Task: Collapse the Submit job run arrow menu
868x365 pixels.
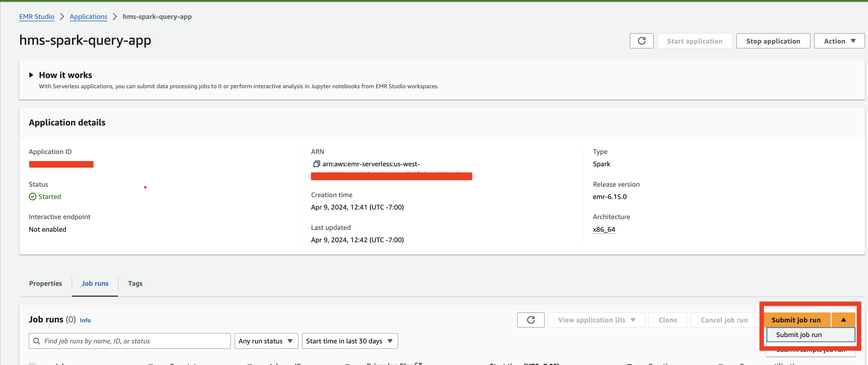Action: (x=843, y=320)
